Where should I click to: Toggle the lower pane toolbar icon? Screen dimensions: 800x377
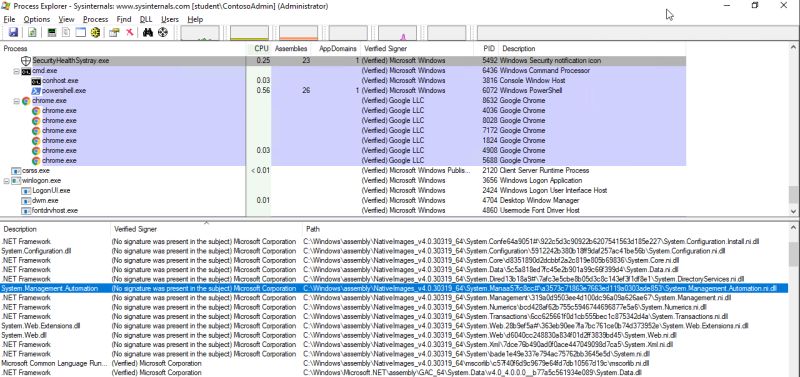pos(81,33)
